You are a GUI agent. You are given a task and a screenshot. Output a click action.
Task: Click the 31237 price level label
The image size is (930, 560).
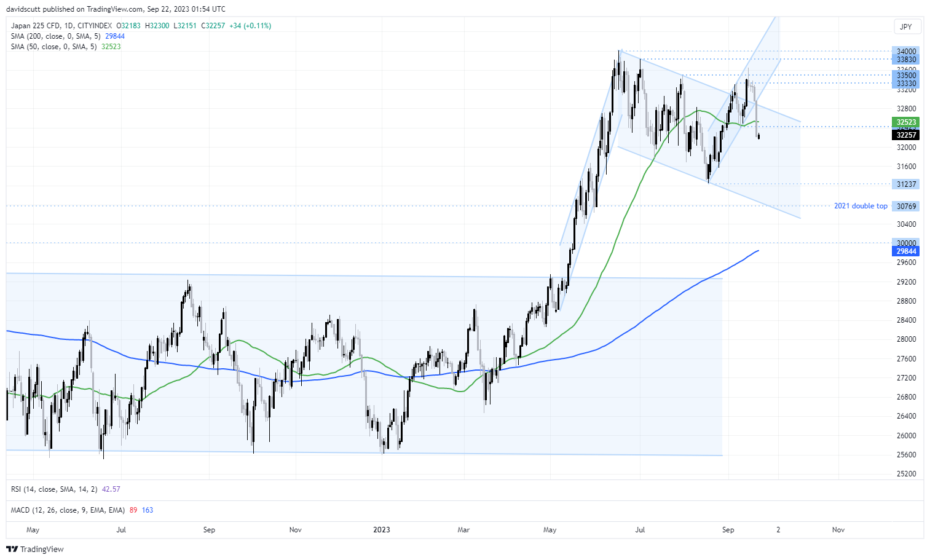click(906, 184)
